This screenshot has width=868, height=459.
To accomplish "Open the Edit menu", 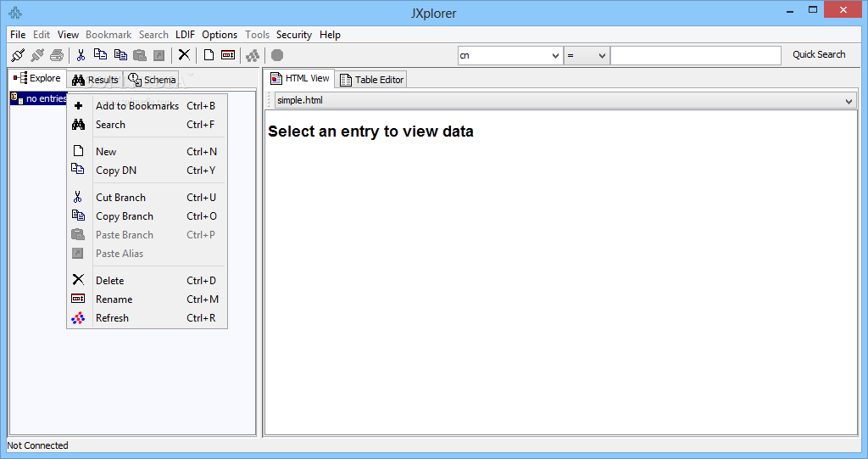I will tap(42, 35).
